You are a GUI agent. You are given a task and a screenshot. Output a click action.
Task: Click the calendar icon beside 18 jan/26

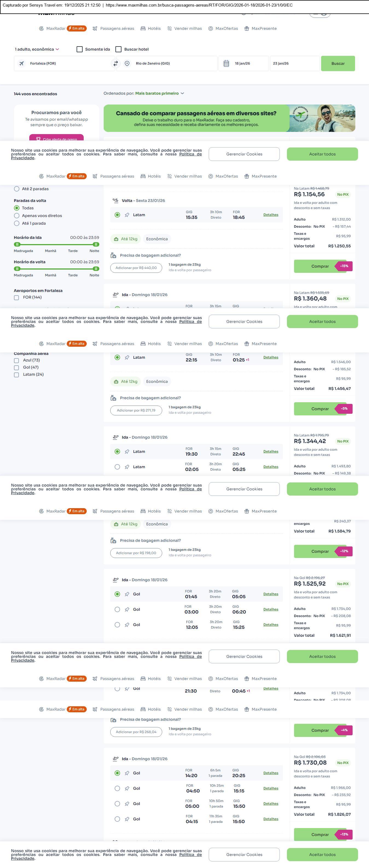click(x=226, y=63)
